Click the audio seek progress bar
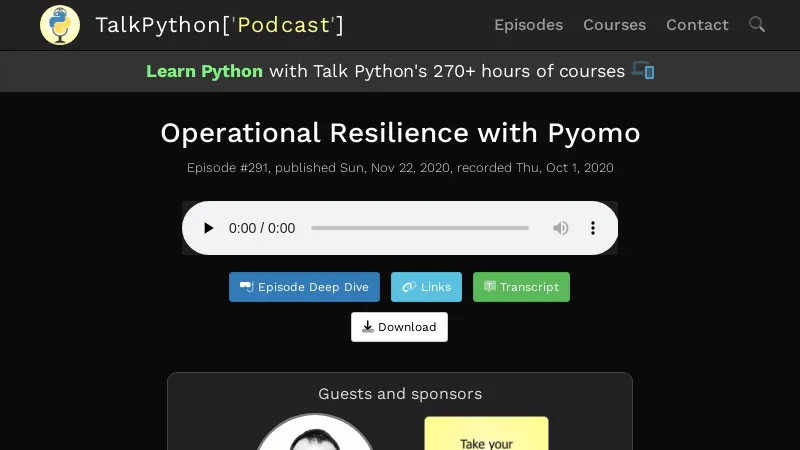 point(420,228)
